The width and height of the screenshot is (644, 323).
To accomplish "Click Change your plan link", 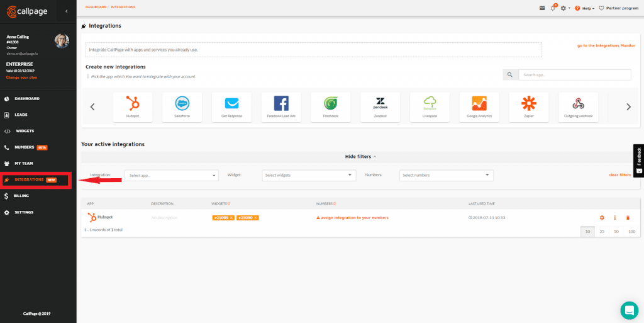I will coord(22,77).
